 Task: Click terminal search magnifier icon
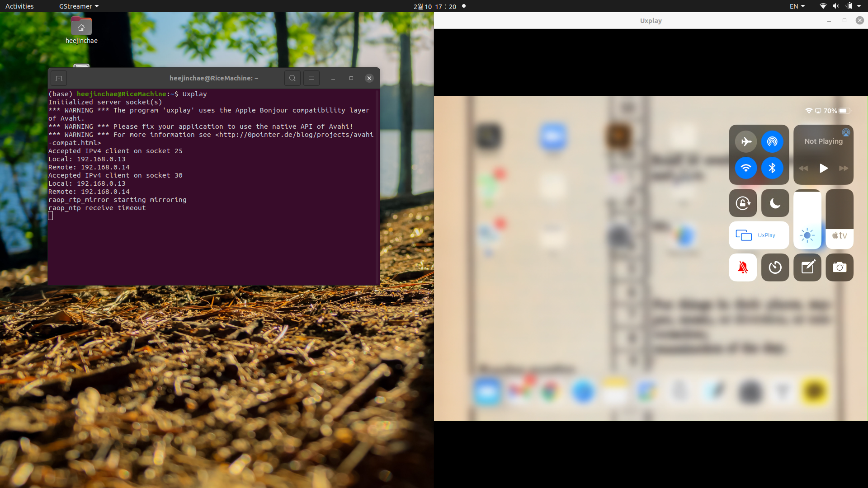(x=292, y=78)
